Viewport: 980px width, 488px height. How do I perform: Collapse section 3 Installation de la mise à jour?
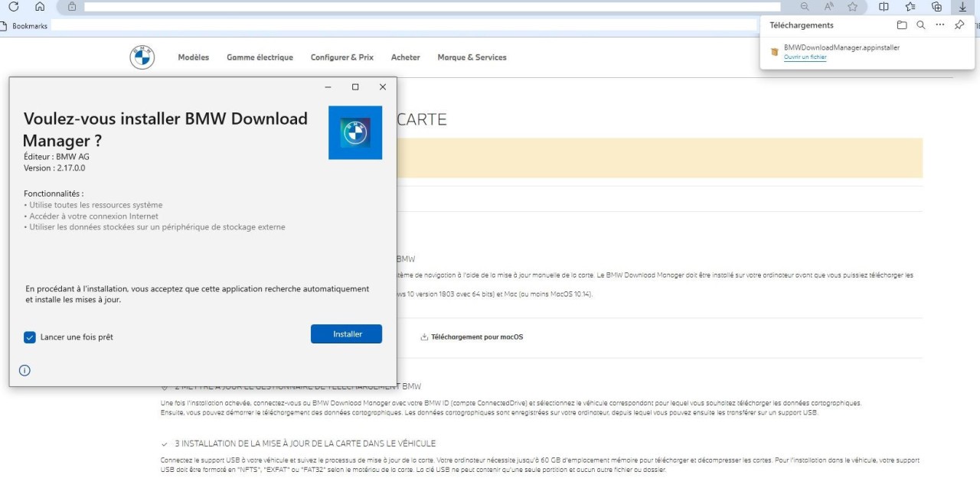coord(165,444)
